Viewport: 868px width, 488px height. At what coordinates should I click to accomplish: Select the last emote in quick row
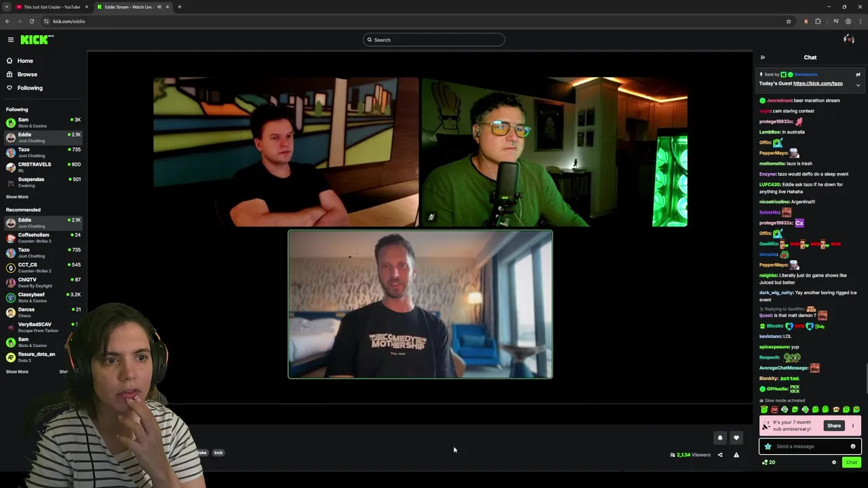pyautogui.click(x=856, y=409)
